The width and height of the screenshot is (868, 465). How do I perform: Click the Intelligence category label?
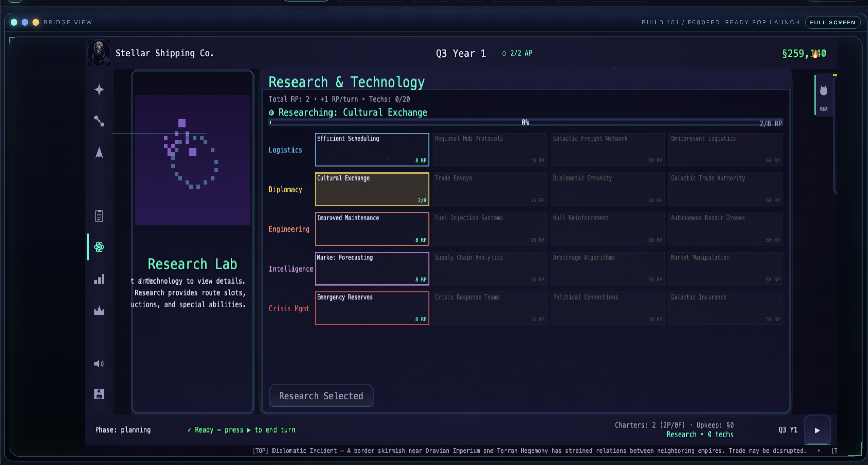click(x=291, y=269)
